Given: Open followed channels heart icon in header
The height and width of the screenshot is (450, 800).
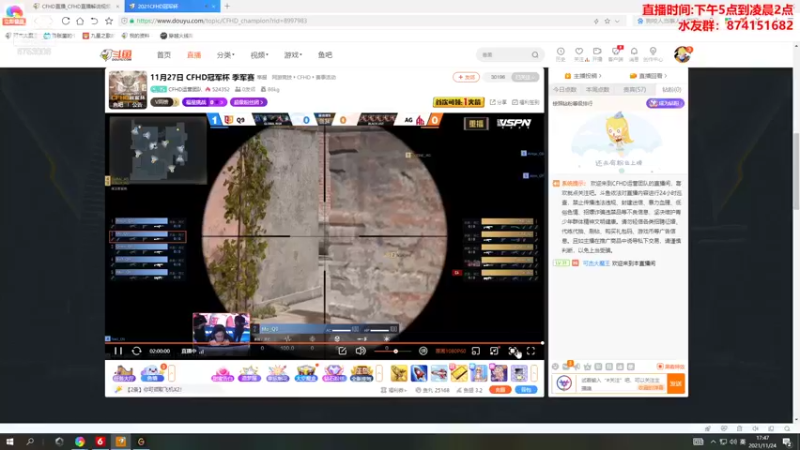Looking at the screenshot, I should pos(579,54).
